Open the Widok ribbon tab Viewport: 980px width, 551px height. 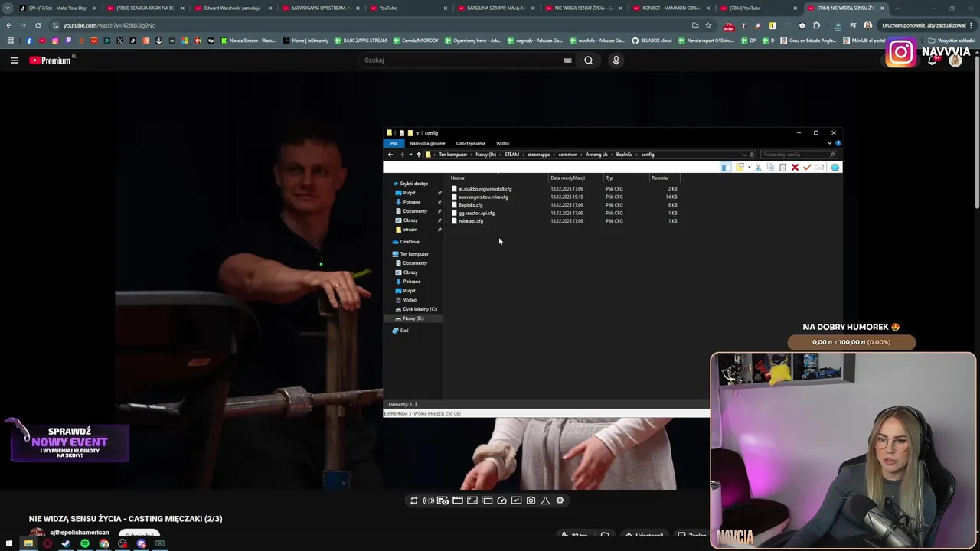pos(502,143)
